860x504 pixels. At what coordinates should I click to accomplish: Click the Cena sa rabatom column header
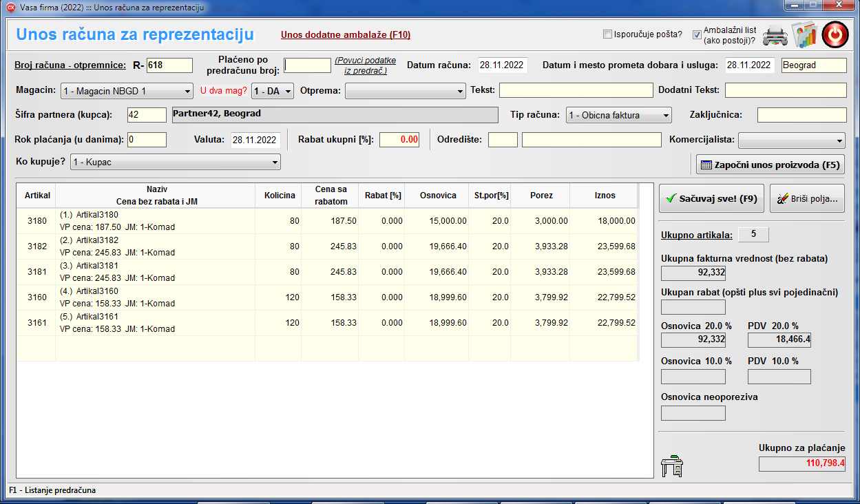331,196
